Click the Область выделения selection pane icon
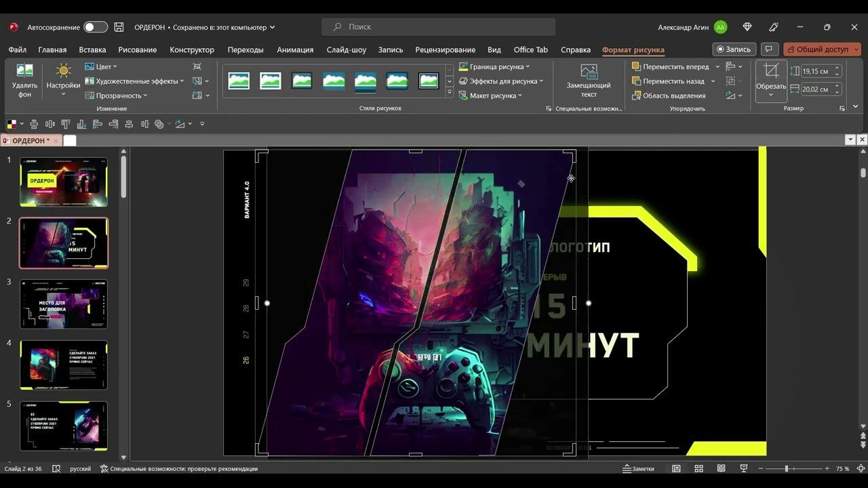 (636, 96)
